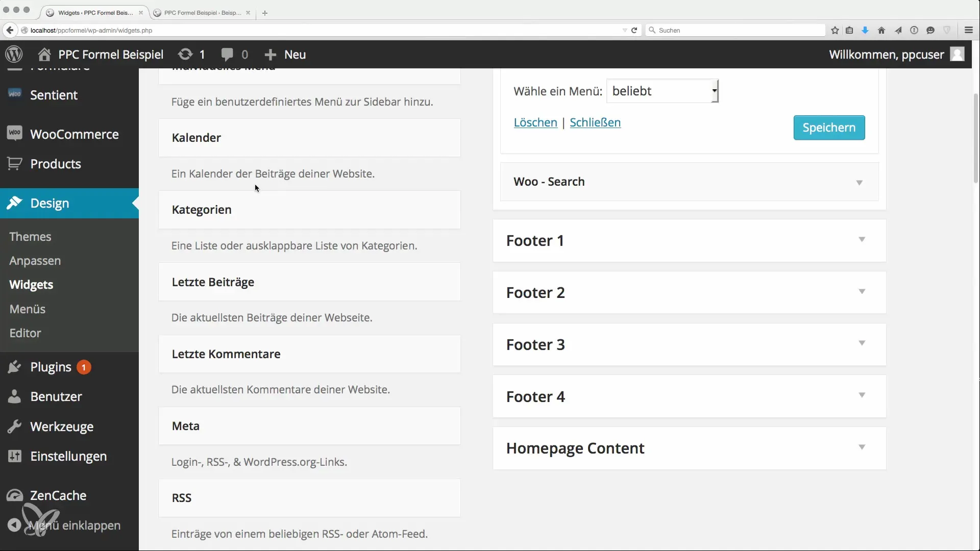Image resolution: width=980 pixels, height=551 pixels.
Task: Click the home icon beside PPC Formel Beispiel
Action: [x=44, y=55]
